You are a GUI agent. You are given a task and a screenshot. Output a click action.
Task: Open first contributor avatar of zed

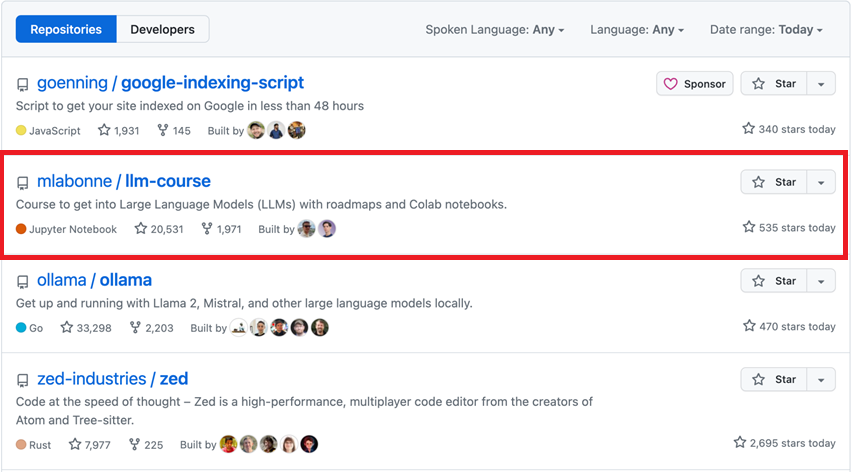tap(228, 444)
